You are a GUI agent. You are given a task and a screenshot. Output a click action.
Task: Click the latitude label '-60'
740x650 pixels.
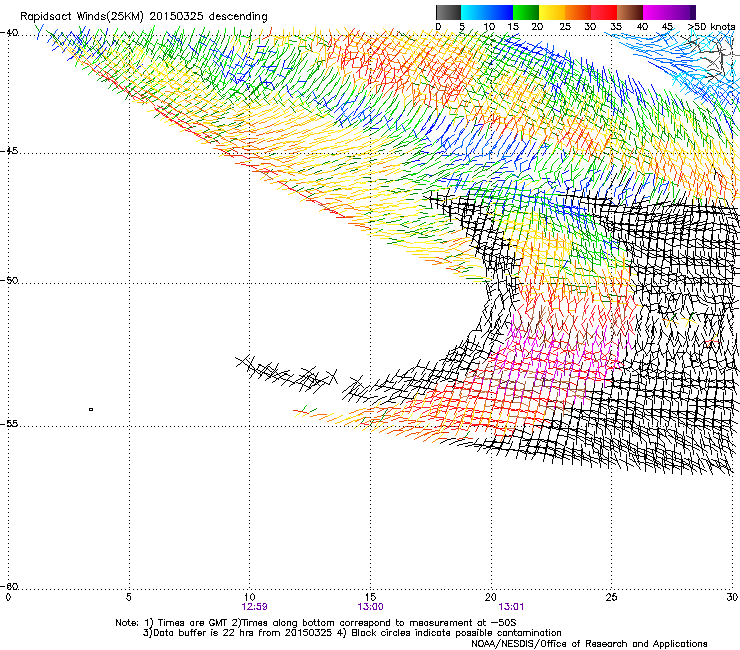pyautogui.click(x=9, y=586)
